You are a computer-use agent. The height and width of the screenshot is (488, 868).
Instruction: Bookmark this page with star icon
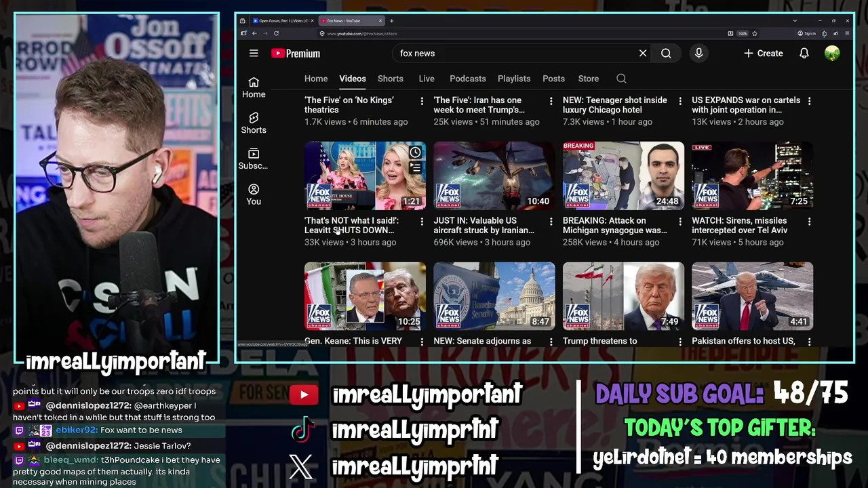(x=755, y=33)
